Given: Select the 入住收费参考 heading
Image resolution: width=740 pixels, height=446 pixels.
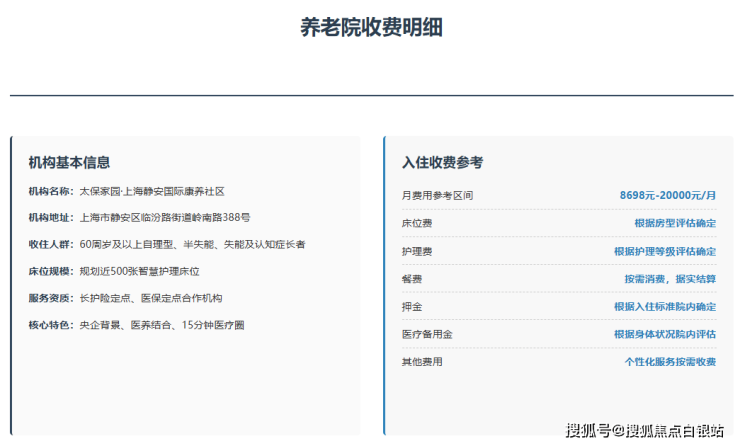Looking at the screenshot, I should (x=442, y=163).
